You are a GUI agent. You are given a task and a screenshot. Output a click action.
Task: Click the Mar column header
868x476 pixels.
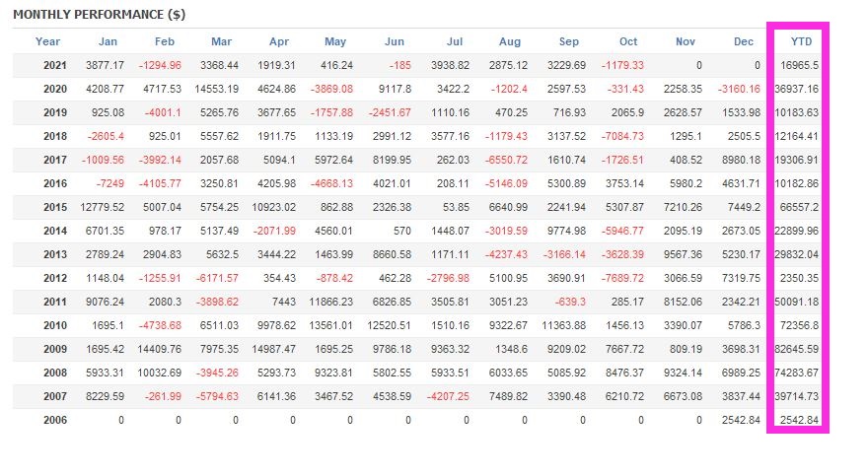[222, 41]
